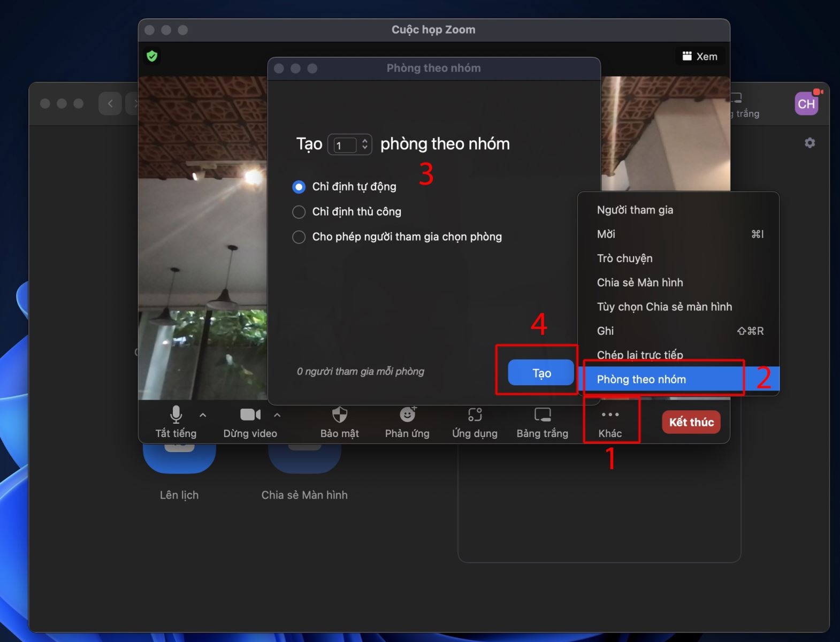Viewport: 840px width, 642px height.
Task: Choose Chia sẻ Màn hình menu entry
Action: point(678,282)
